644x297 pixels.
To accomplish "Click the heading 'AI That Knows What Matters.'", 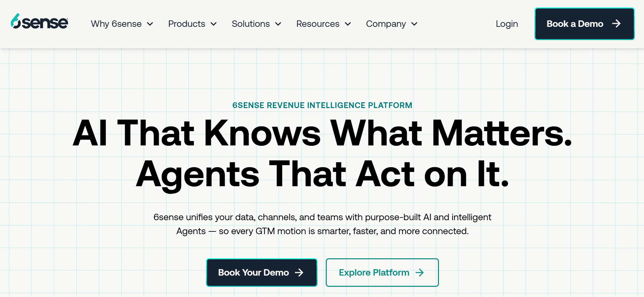I will 322,133.
